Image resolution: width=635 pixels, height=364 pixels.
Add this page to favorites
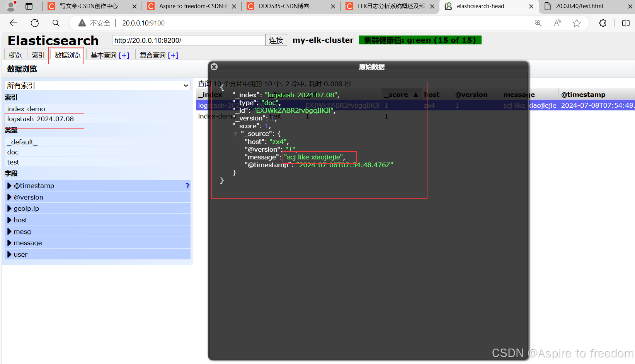577,23
